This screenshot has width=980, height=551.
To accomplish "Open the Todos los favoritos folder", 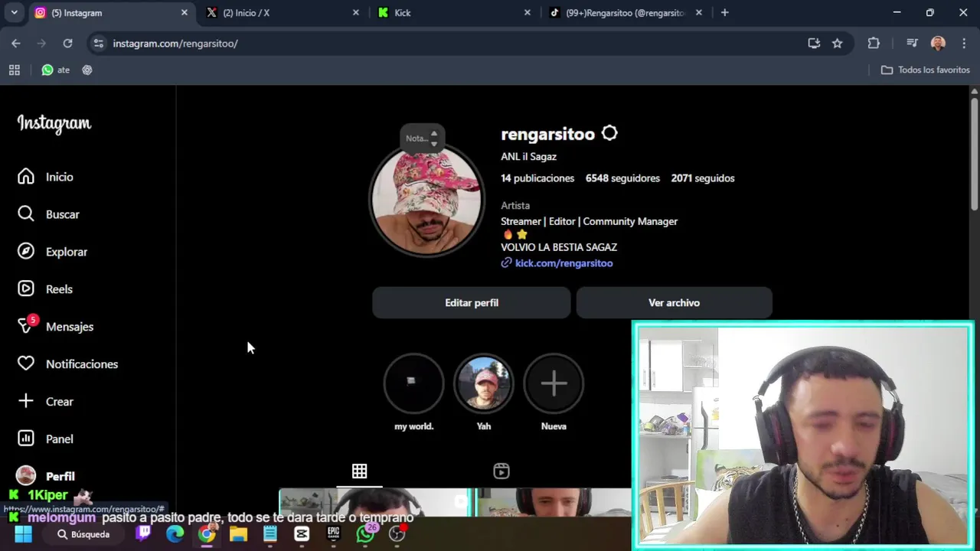I will [925, 70].
